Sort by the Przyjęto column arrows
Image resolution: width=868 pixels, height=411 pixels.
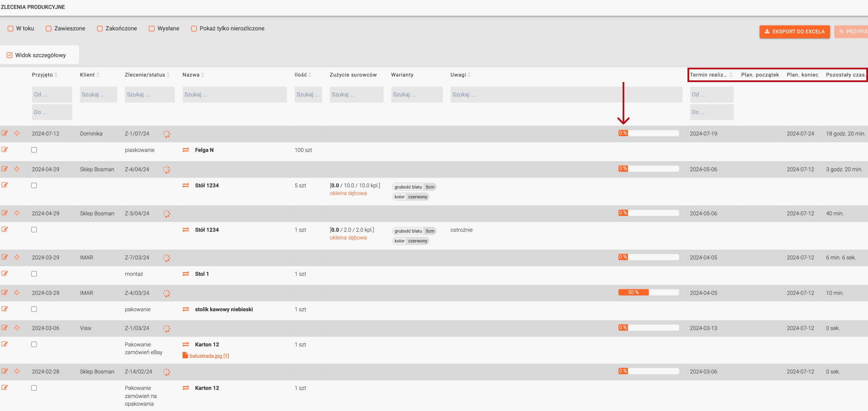(x=56, y=75)
